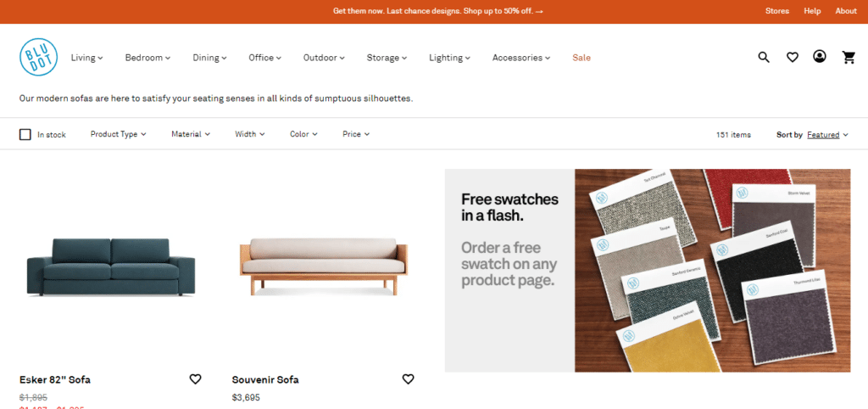The image size is (868, 409).
Task: Open the shopping cart icon
Action: (x=849, y=57)
